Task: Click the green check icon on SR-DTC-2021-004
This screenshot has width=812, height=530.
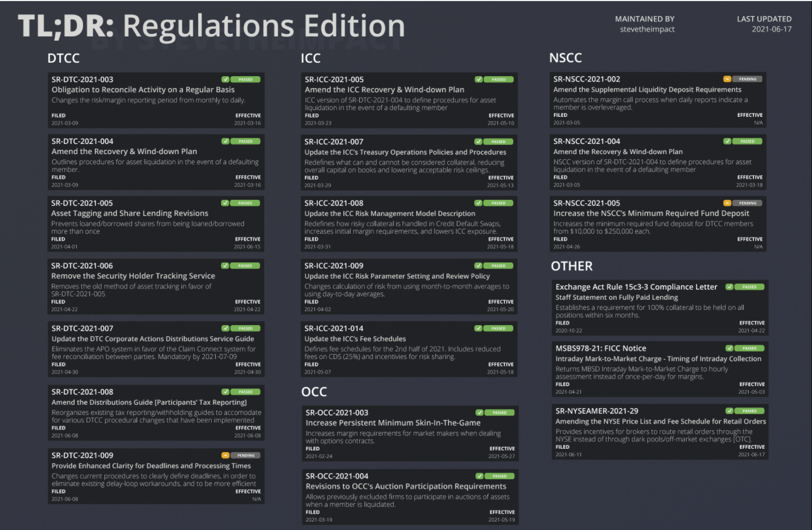Action: tap(225, 141)
